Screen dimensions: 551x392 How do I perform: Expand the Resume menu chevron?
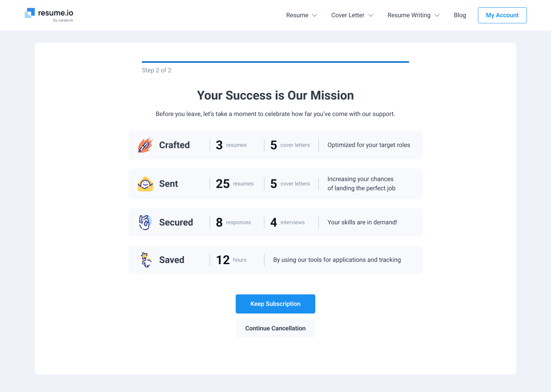click(315, 15)
